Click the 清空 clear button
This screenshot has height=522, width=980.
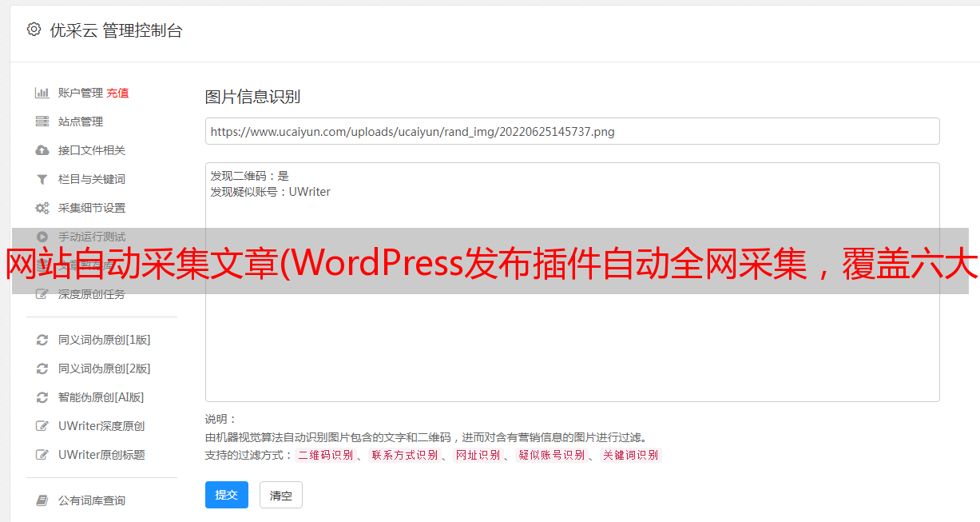(281, 495)
